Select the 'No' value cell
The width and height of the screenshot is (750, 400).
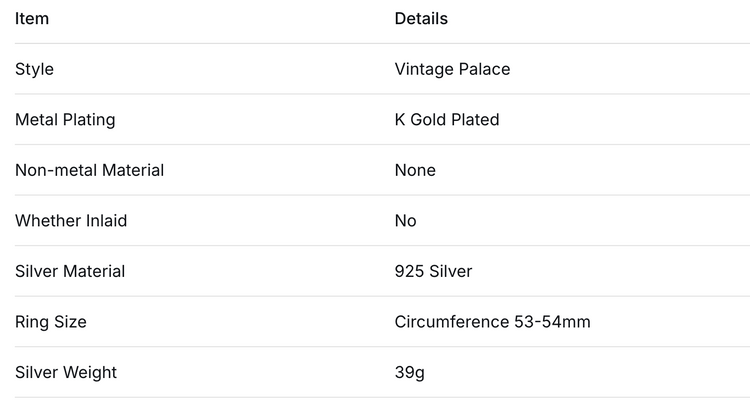tap(405, 221)
